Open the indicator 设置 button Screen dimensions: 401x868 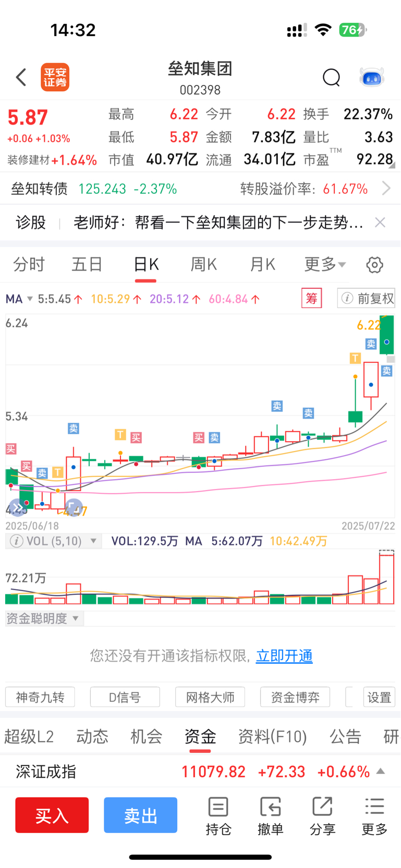pyautogui.click(x=379, y=697)
